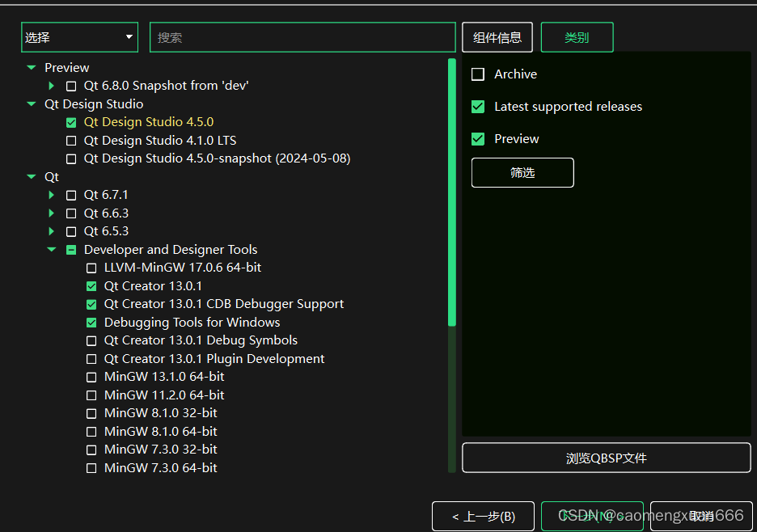The image size is (757, 532).
Task: Check Qt Design Studio 4.1.0 LTS
Action: coord(71,141)
